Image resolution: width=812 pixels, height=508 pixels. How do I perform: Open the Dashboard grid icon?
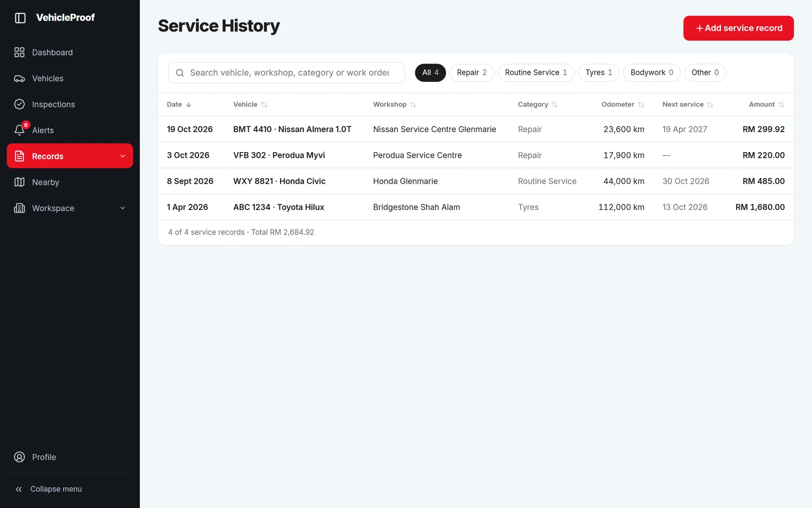tap(19, 52)
